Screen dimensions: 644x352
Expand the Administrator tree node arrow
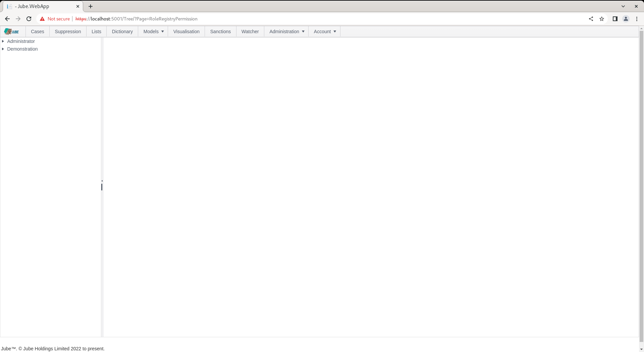click(x=3, y=41)
